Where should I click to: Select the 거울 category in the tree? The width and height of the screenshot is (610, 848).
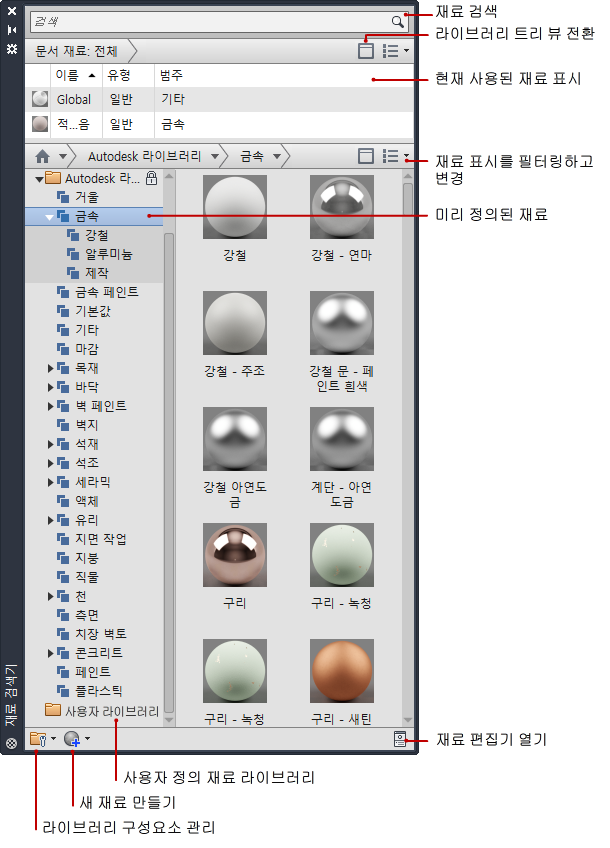point(87,197)
